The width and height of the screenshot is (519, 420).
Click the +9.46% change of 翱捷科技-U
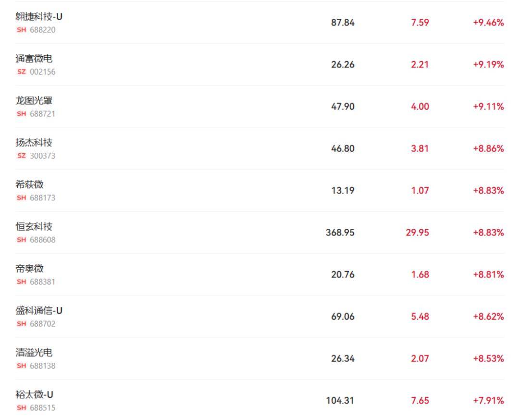[x=489, y=23]
